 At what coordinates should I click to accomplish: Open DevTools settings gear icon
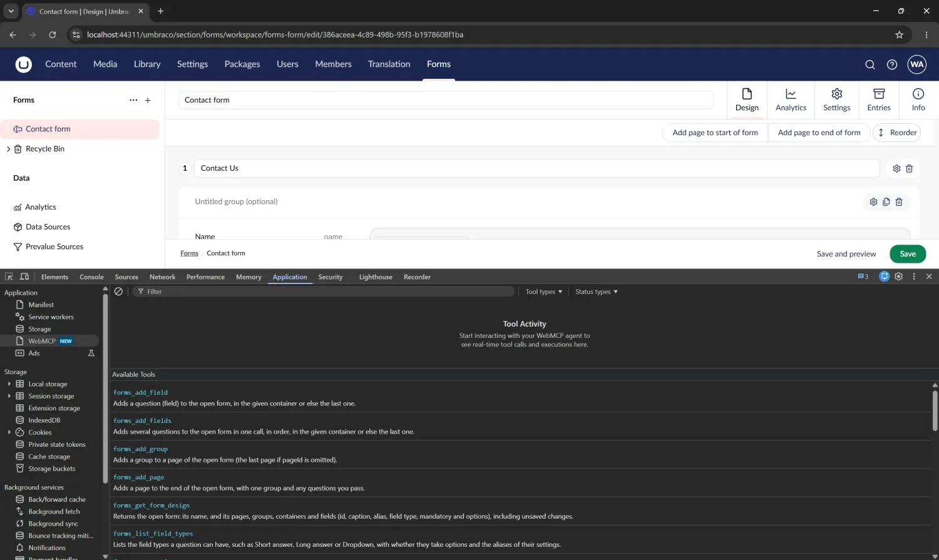[x=899, y=277]
